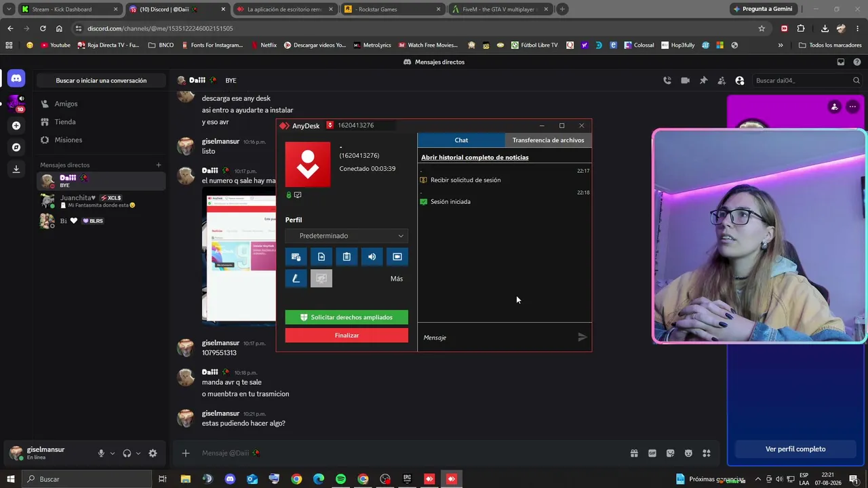
Task: Click Pregunta a Gemini button
Action: pyautogui.click(x=763, y=9)
